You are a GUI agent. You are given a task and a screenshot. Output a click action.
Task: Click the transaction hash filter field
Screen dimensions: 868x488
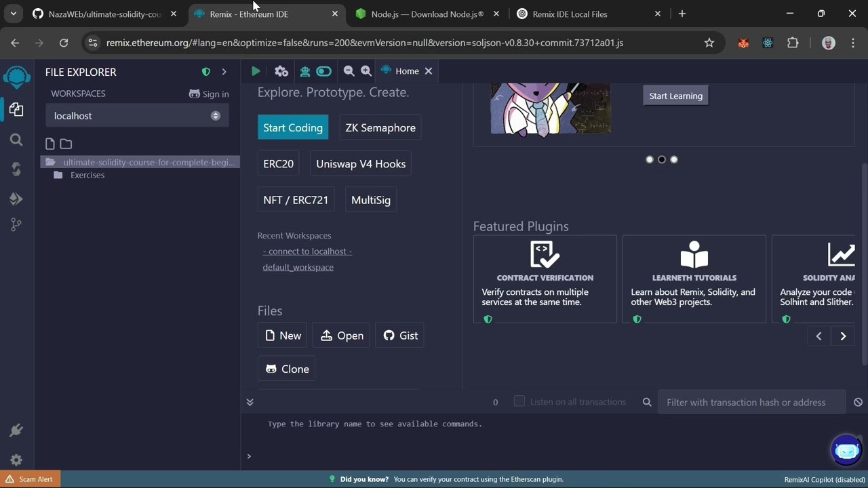pyautogui.click(x=751, y=402)
